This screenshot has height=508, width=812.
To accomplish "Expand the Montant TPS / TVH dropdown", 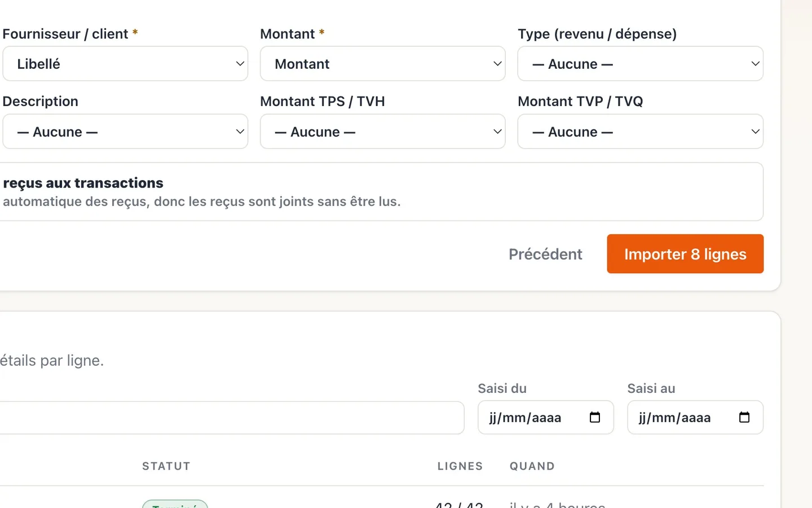I will pos(383,132).
